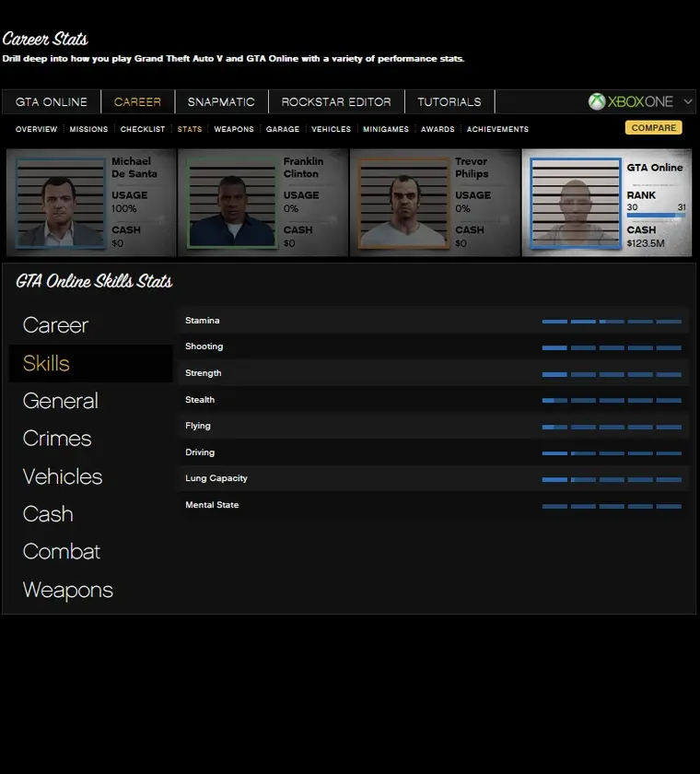
Task: Click the Driving label text
Action: click(x=200, y=452)
